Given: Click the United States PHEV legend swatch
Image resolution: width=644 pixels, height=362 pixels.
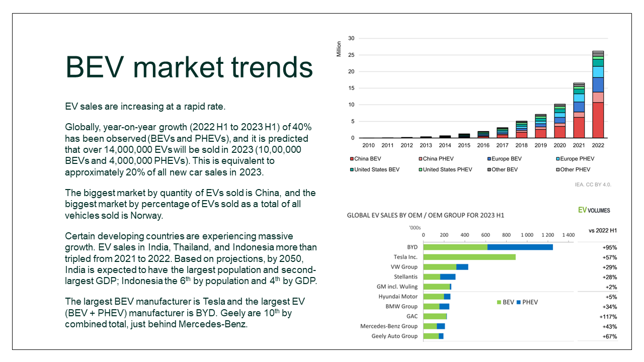Looking at the screenshot, I should click(x=420, y=170).
